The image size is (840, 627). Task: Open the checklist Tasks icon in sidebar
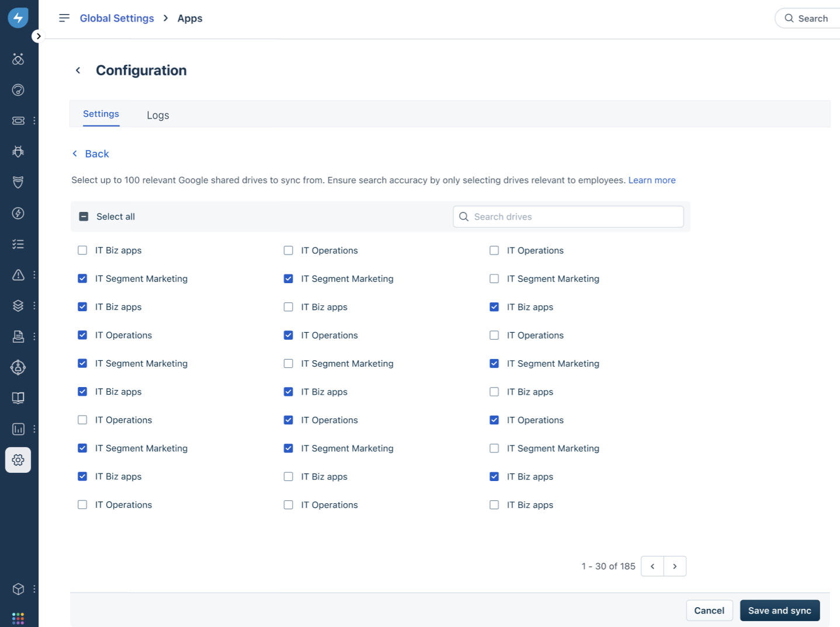coord(18,244)
